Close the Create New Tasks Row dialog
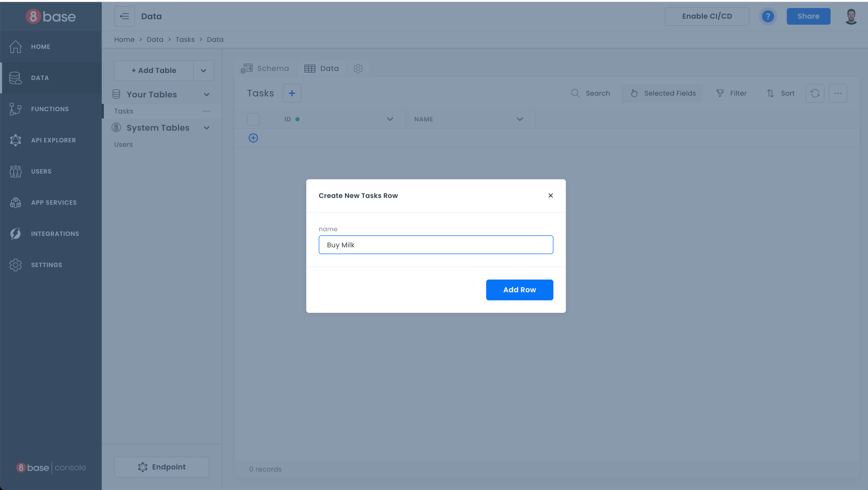The height and width of the screenshot is (490, 868). point(550,196)
